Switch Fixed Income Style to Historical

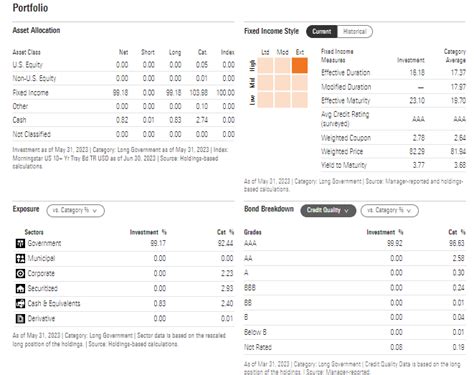pyautogui.click(x=355, y=32)
